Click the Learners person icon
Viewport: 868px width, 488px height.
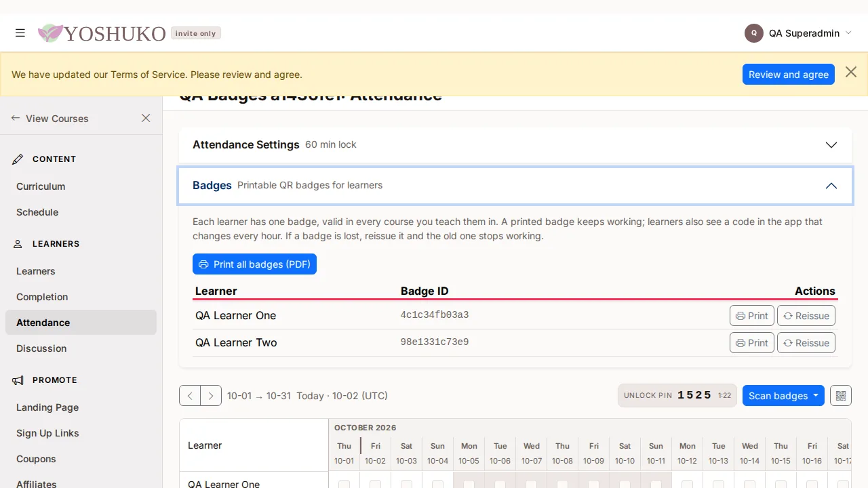coord(18,244)
